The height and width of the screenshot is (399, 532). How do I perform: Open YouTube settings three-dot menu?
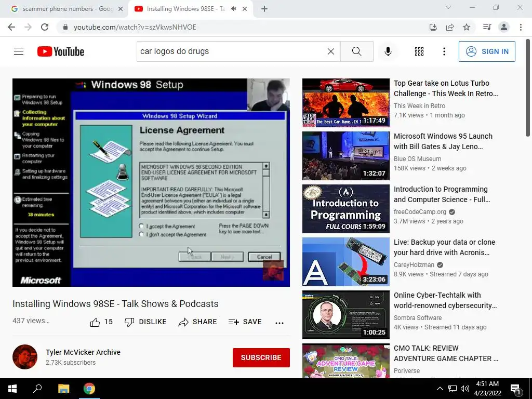click(444, 51)
